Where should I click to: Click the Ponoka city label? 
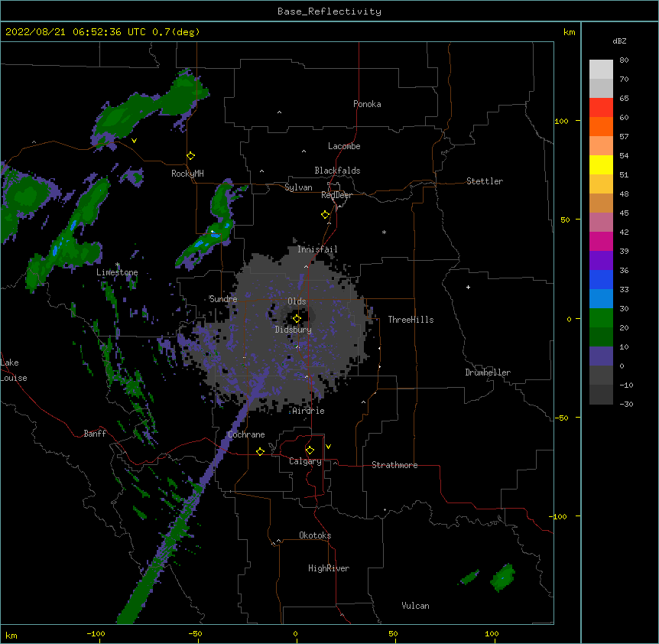[x=367, y=104]
